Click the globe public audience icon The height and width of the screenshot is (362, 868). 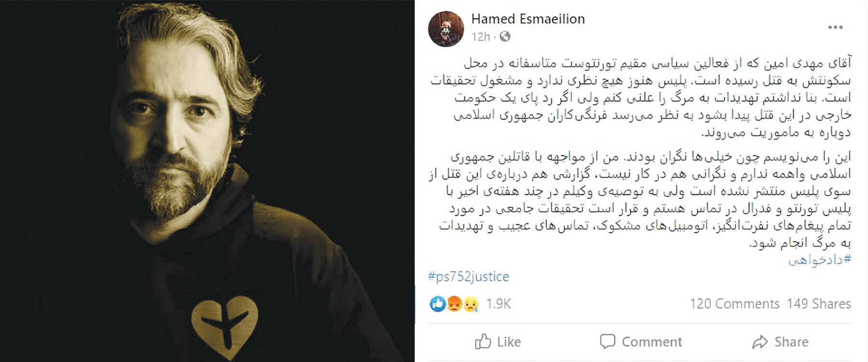point(505,36)
